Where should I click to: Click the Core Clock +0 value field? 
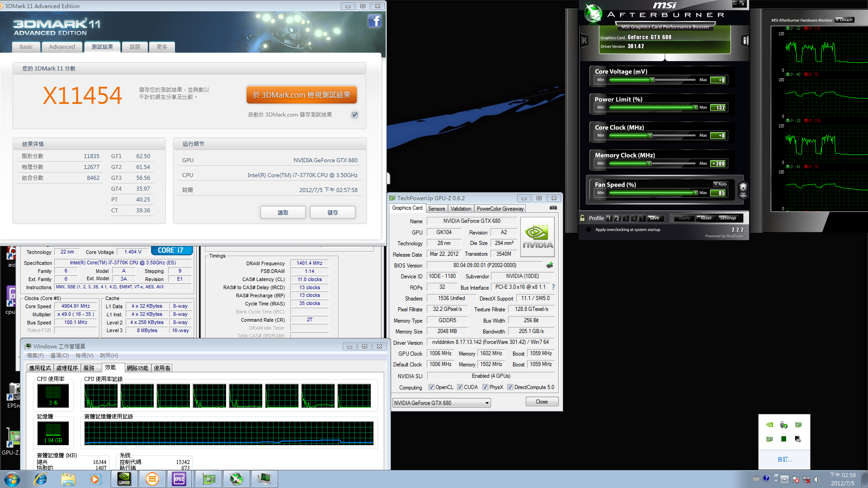718,136
